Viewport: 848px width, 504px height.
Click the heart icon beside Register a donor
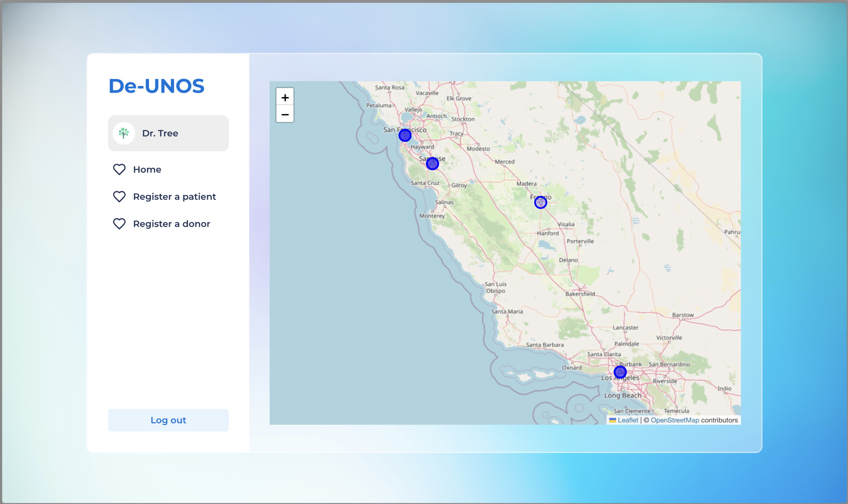point(119,223)
